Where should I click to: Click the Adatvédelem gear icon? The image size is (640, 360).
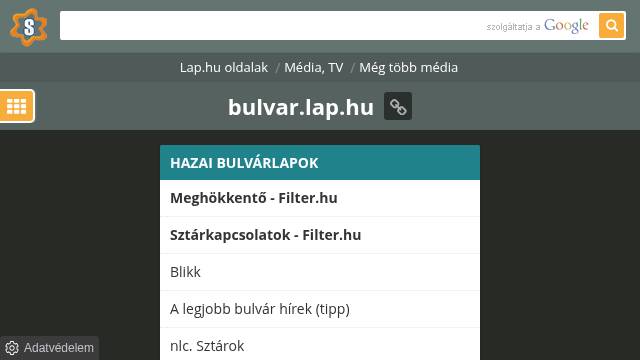pos(12,348)
